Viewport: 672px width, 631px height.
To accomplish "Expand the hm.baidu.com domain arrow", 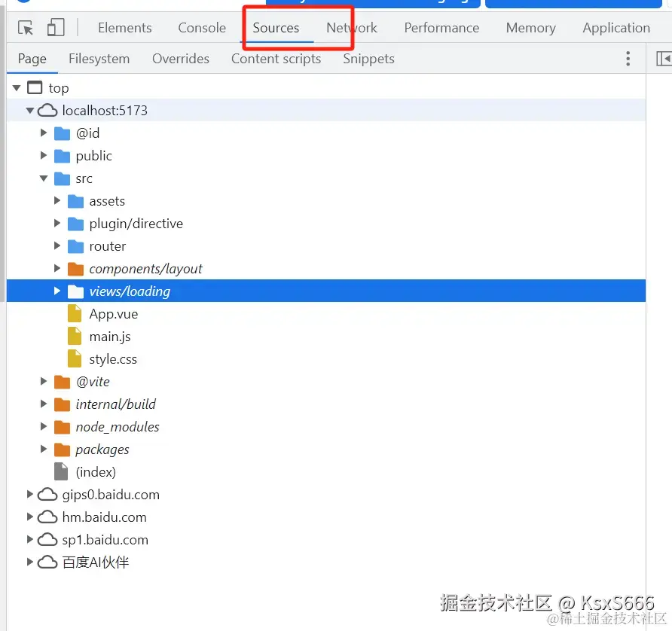I will (x=30, y=517).
